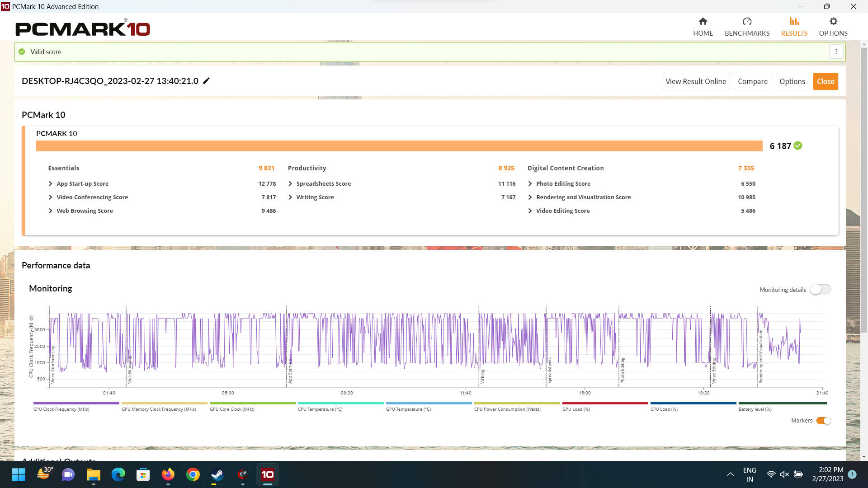Expand App Start-up Score details
The image size is (868, 488).
coord(51,184)
